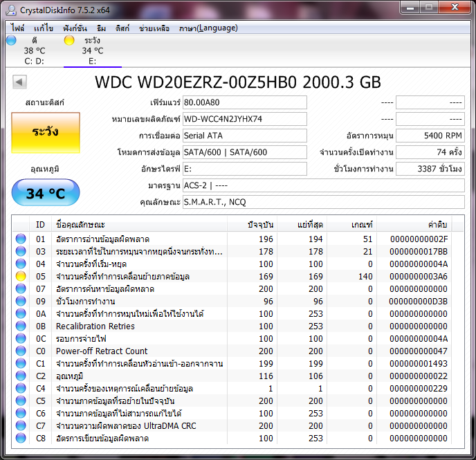
Task: Select the Power-off Retract Count attribute name
Action: [x=102, y=351]
